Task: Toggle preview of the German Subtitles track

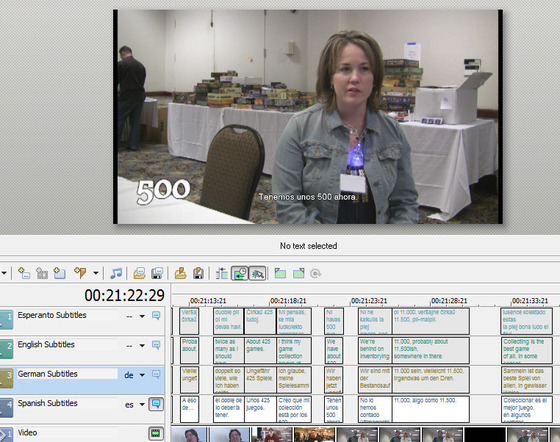Action: [x=156, y=374]
